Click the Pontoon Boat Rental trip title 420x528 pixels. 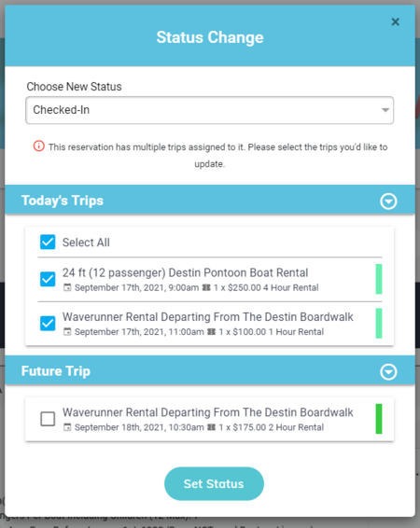[185, 272]
